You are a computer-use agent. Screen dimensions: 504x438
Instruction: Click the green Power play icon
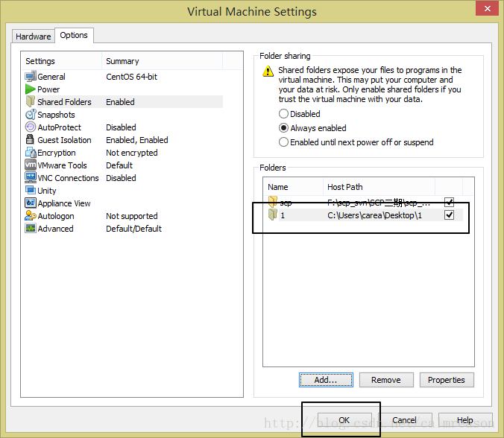click(31, 89)
